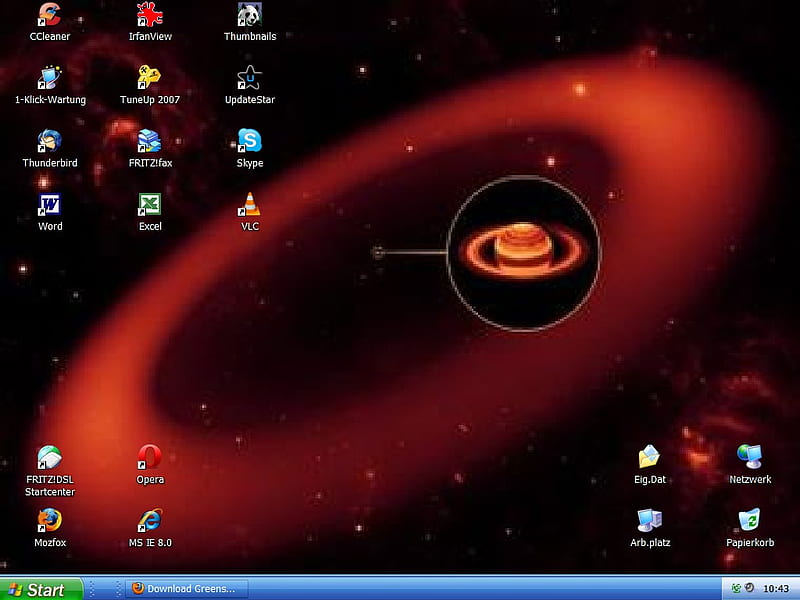Select the Skype desktop icon
800x600 pixels.
(x=250, y=141)
